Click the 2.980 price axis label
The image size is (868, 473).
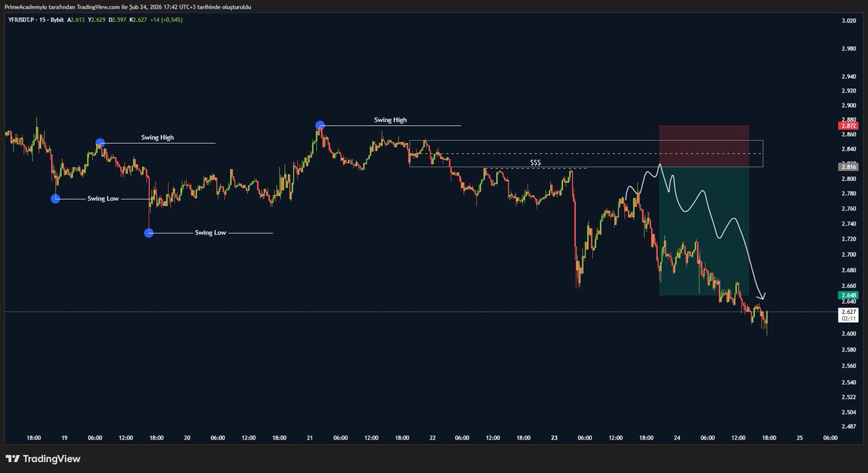tap(848, 48)
